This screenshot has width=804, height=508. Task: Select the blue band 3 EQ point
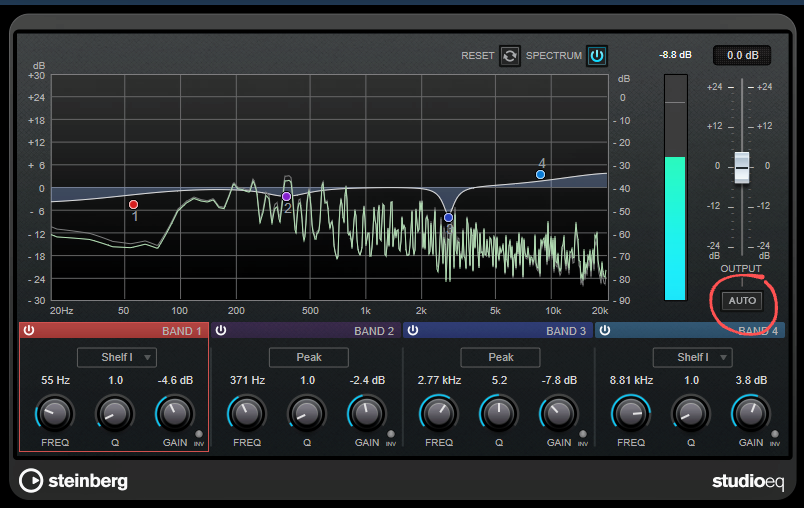tap(448, 217)
